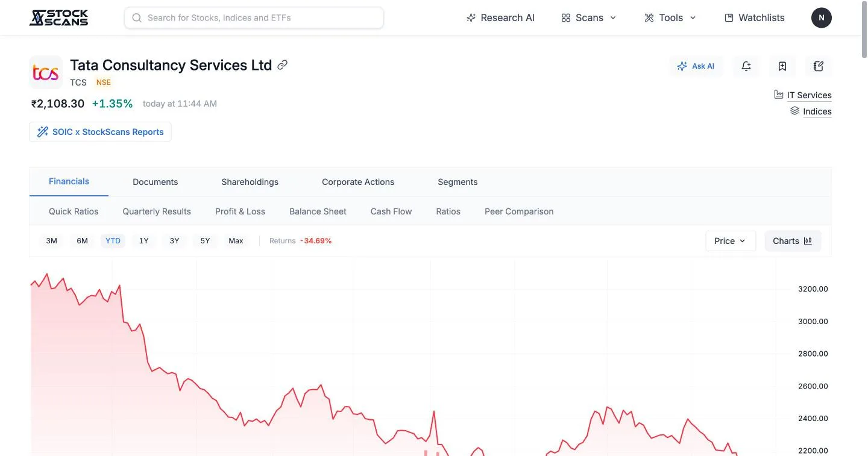This screenshot has width=868, height=456.
Task: Go to Watchlists
Action: pos(754,17)
